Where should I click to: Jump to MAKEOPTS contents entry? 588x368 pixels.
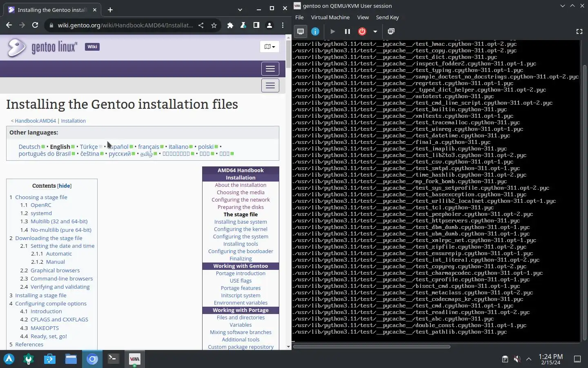point(45,328)
